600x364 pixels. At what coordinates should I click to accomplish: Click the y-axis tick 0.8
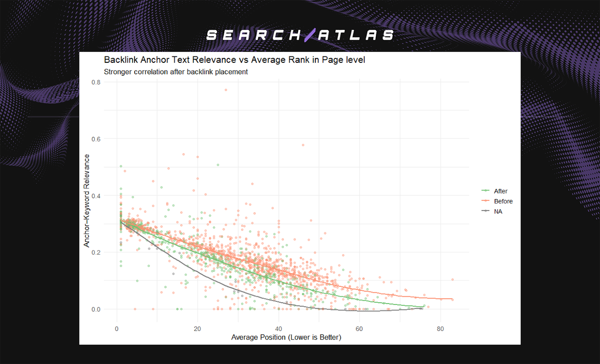click(96, 82)
